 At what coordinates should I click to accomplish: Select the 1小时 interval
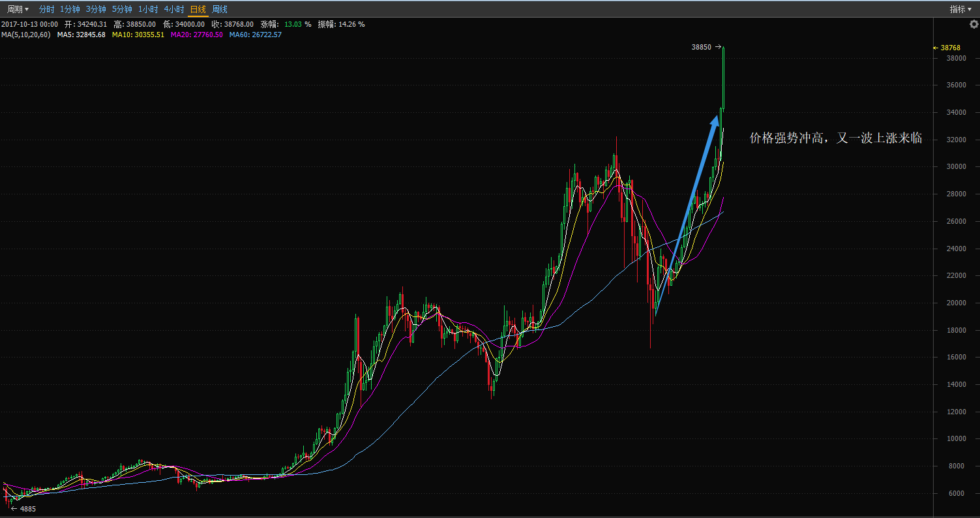(148, 9)
